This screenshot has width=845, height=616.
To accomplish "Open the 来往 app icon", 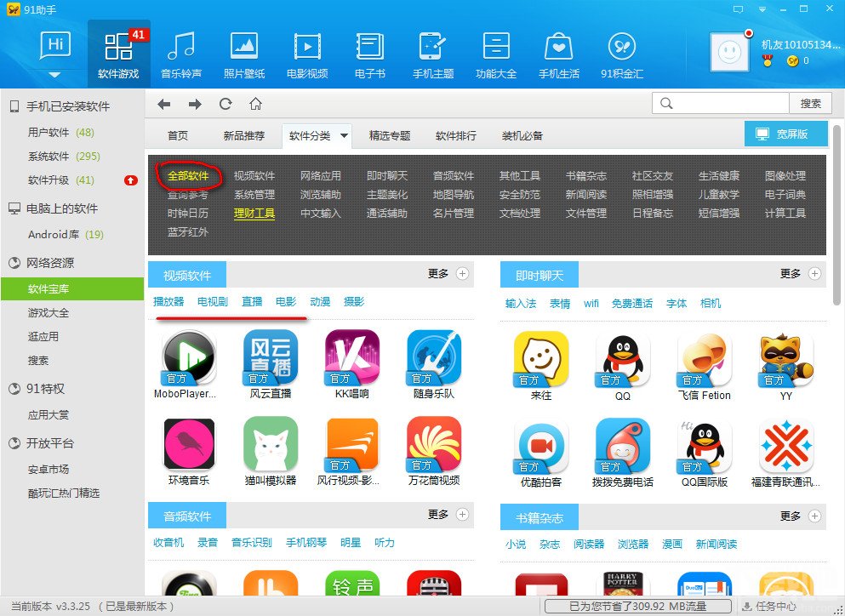I will 541,359.
